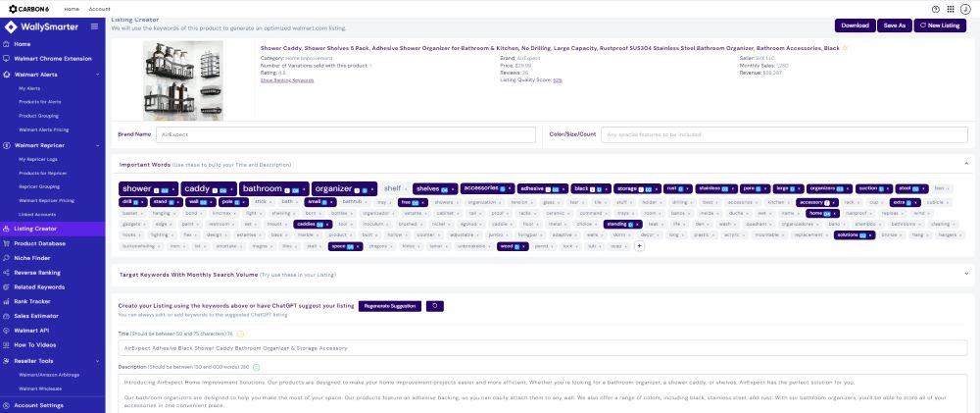The image size is (980, 413).
Task: Click the Walmart Repricer icon
Action: tap(6, 146)
